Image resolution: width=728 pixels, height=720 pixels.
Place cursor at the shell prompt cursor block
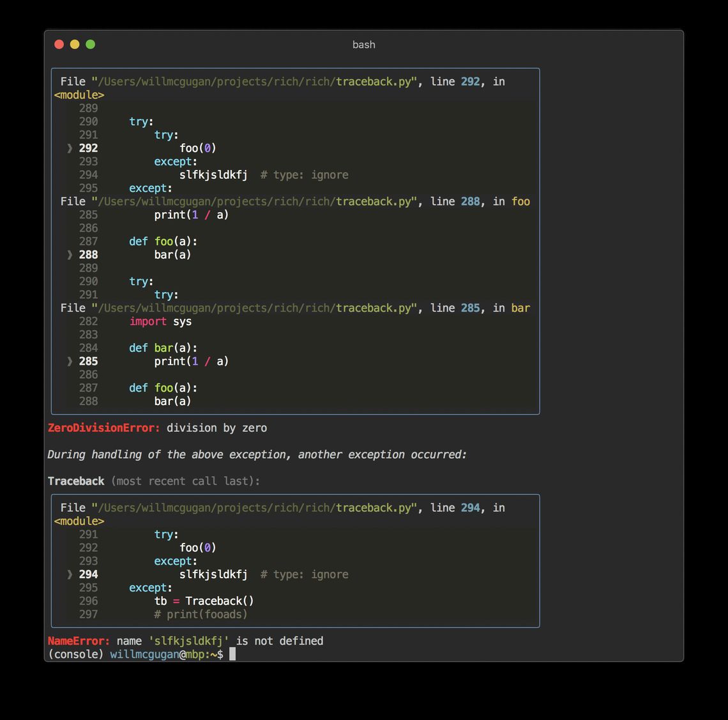click(x=232, y=654)
